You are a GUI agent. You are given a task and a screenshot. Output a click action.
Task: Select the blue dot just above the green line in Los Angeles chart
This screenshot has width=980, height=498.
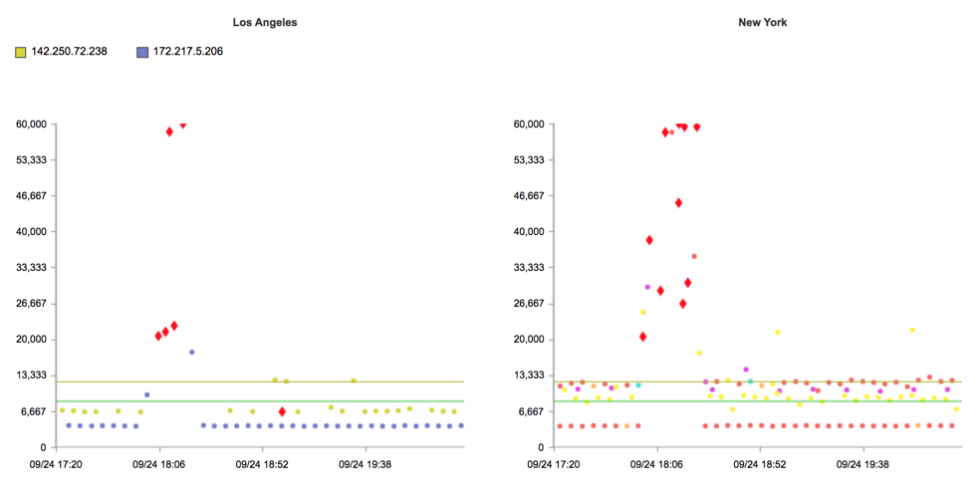point(146,394)
